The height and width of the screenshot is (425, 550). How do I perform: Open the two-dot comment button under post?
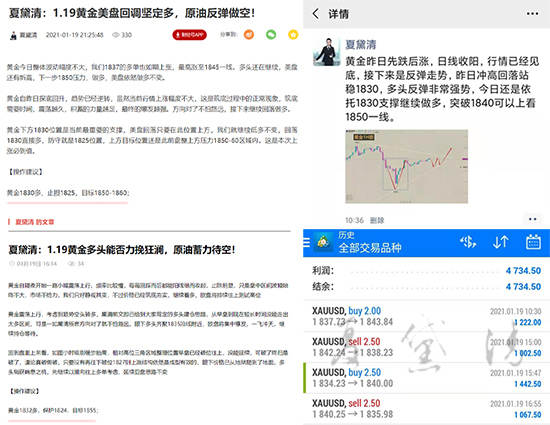(x=532, y=219)
